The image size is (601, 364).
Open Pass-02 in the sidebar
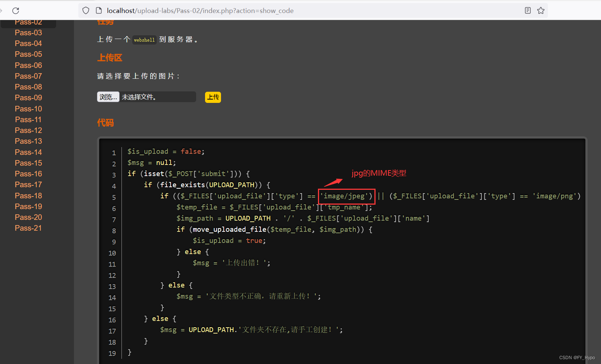[x=29, y=23]
